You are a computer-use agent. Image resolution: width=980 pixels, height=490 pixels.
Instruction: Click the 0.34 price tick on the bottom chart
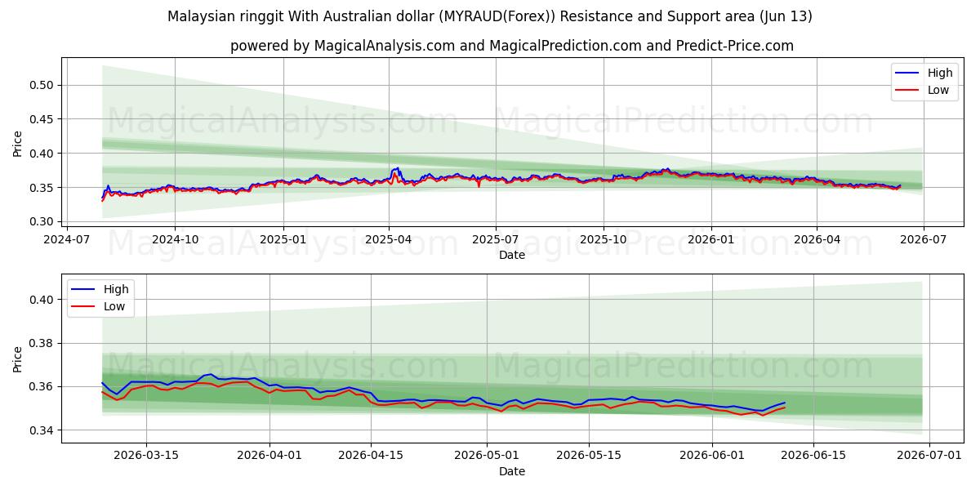pos(42,430)
